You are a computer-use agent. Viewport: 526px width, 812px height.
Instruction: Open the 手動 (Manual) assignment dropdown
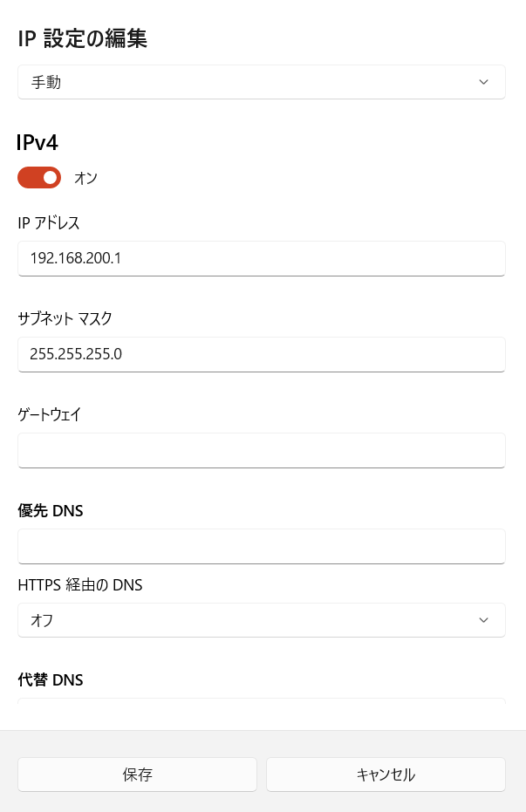coord(262,81)
